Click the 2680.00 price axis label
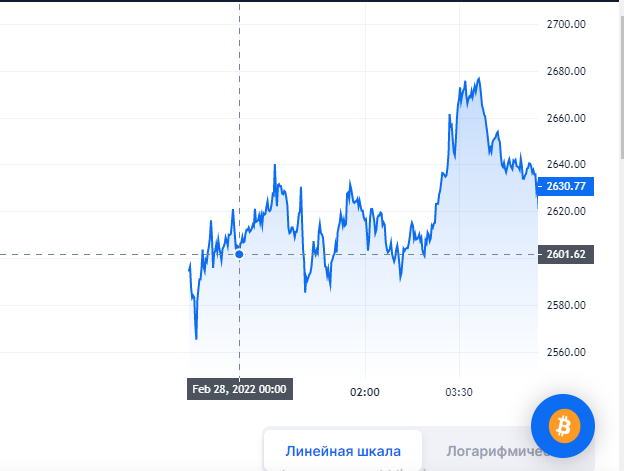 [x=566, y=71]
